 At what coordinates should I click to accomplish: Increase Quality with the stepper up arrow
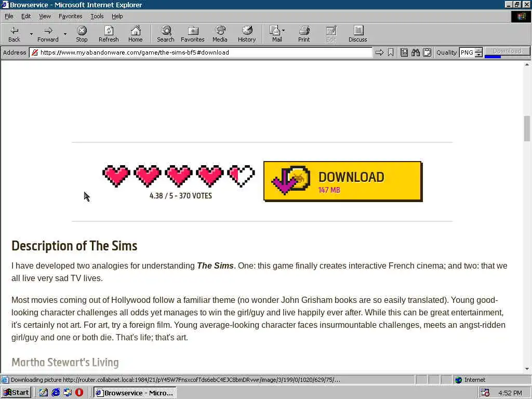pos(478,50)
